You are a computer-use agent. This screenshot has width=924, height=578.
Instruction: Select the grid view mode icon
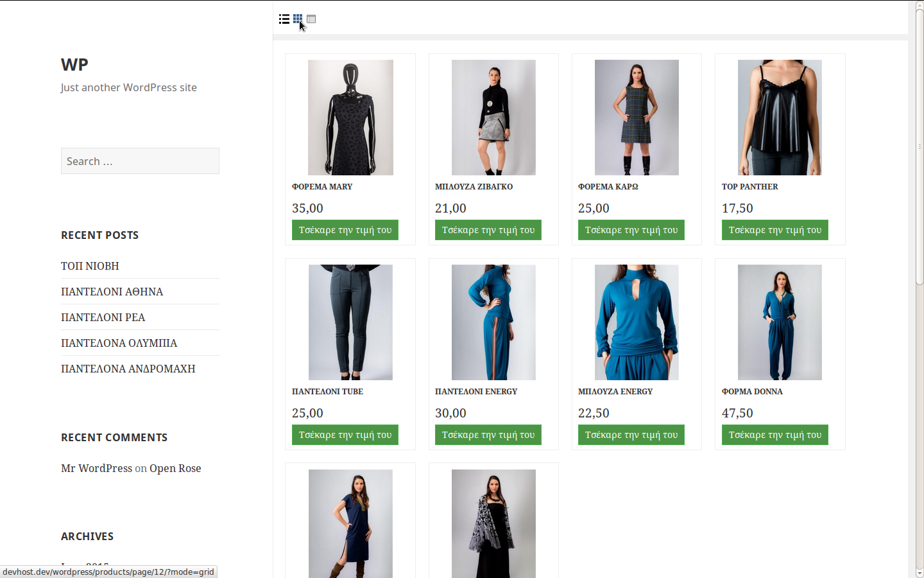(298, 19)
